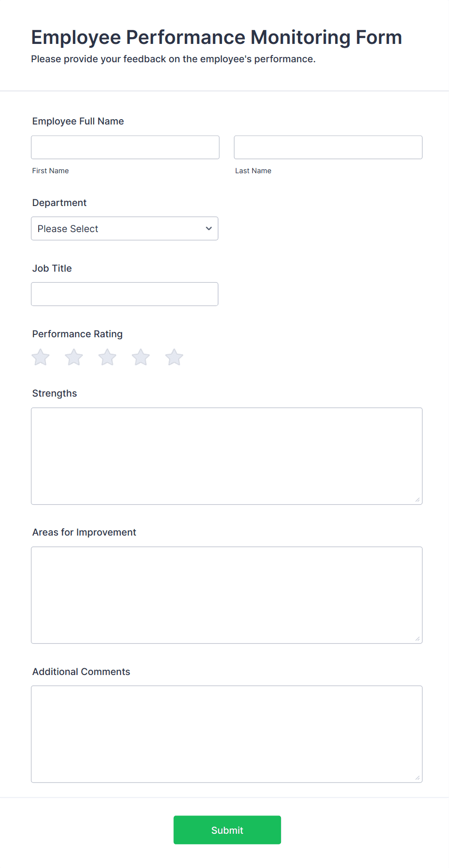Select the first star for Performance Rating
This screenshot has width=449, height=868.
pos(40,357)
